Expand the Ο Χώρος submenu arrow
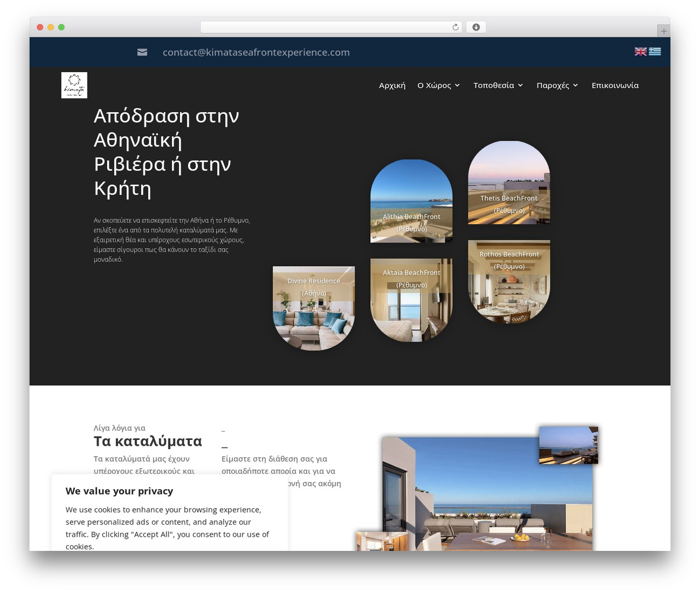 457,85
